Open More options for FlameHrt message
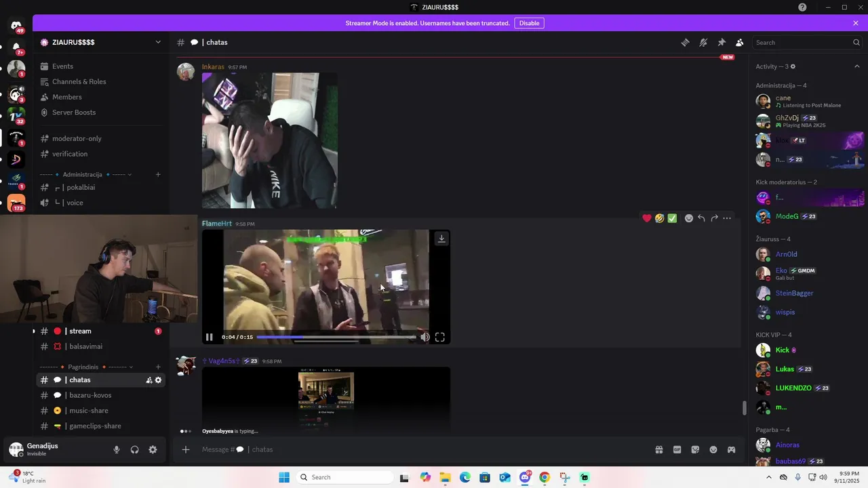 point(727,218)
